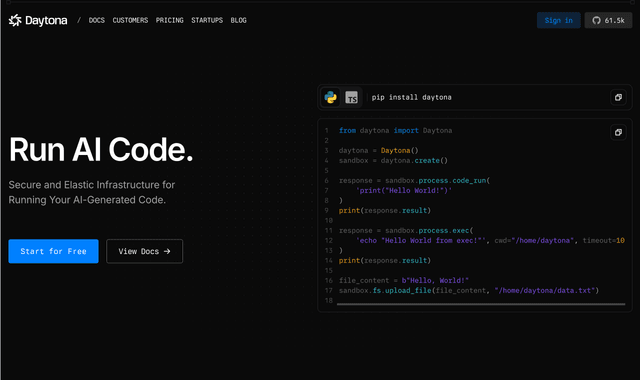
Task: Select the Python language tab icon
Action: click(330, 97)
